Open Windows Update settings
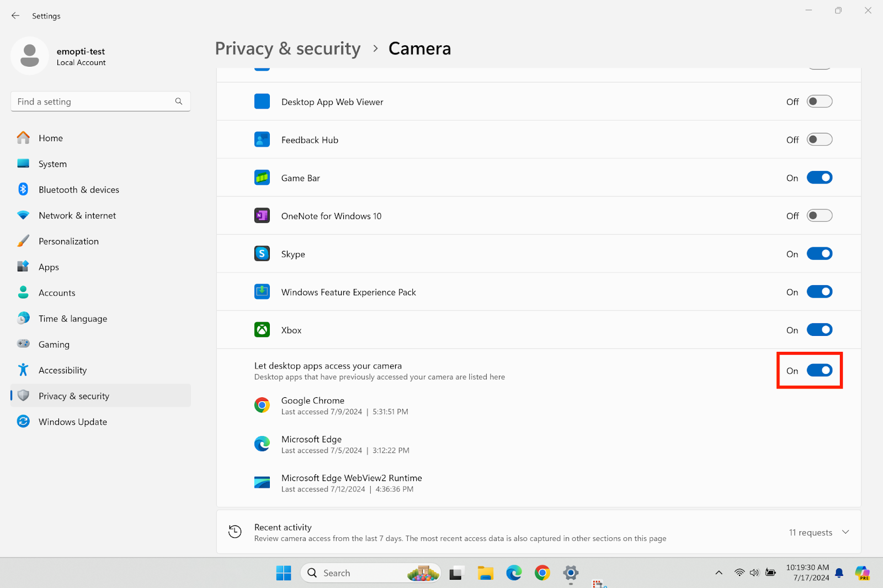The image size is (883, 588). click(x=100, y=421)
